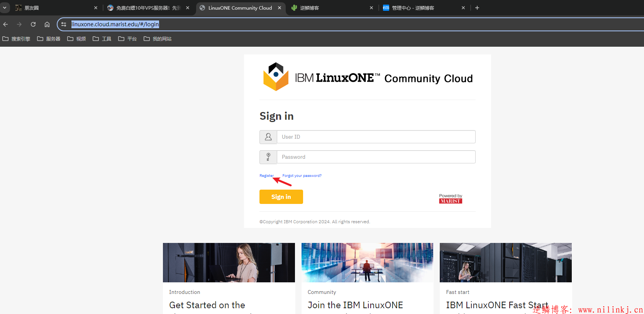Image resolution: width=644 pixels, height=314 pixels.
Task: Open the 我的网站 bookmark folder
Action: 158,39
